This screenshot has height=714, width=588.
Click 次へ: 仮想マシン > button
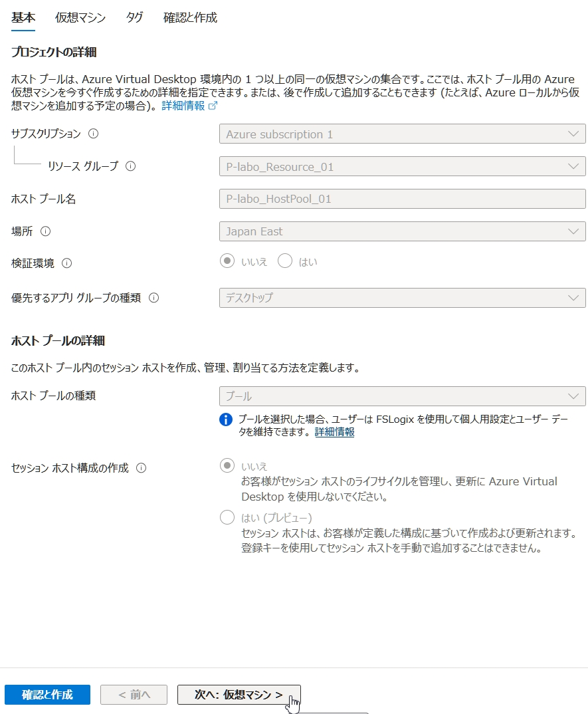point(239,695)
